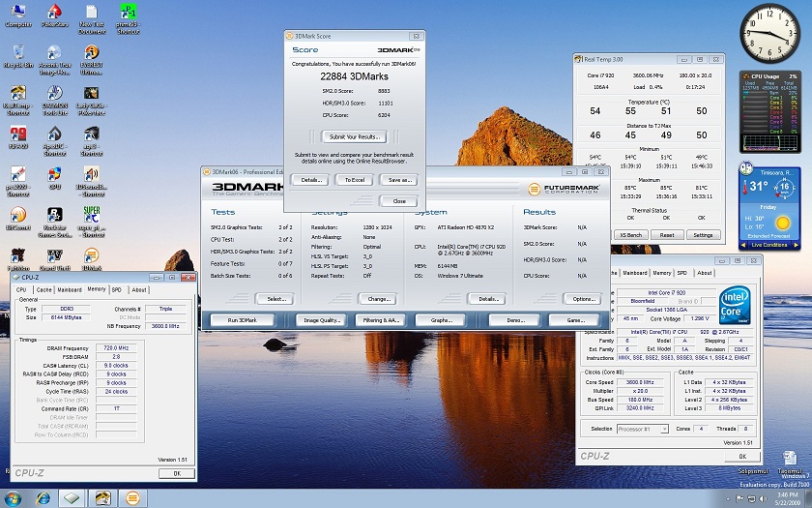This screenshot has height=508, width=812.
Task: Open SPD tab in left CPU-Z window
Action: click(x=117, y=289)
